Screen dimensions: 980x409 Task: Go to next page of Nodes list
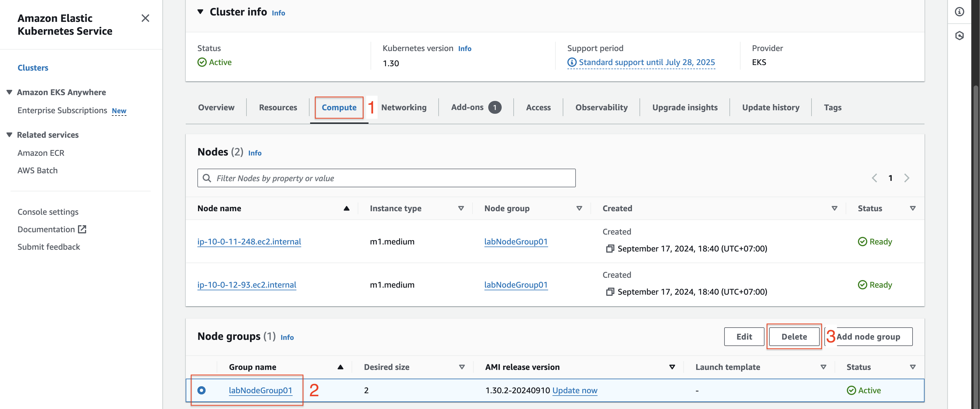[x=907, y=178]
